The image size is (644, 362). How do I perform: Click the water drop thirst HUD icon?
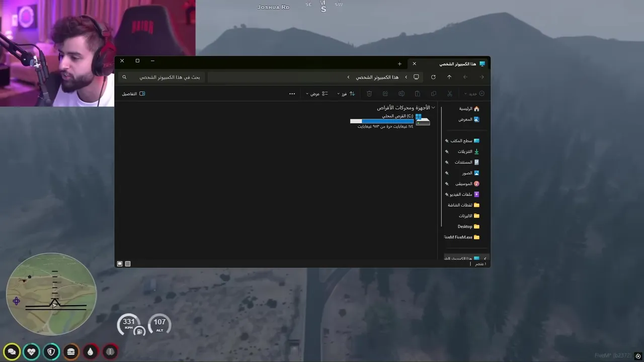[x=91, y=351]
